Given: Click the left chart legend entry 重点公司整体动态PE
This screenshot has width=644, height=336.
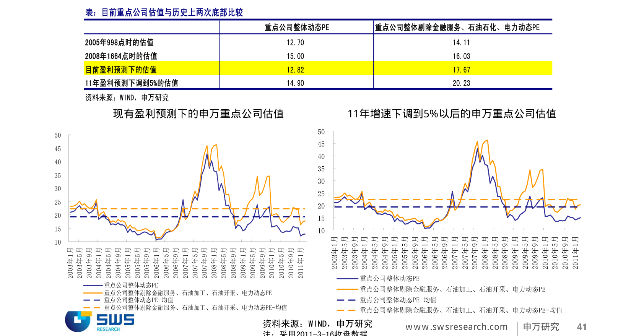Looking at the screenshot, I should [x=120, y=285].
